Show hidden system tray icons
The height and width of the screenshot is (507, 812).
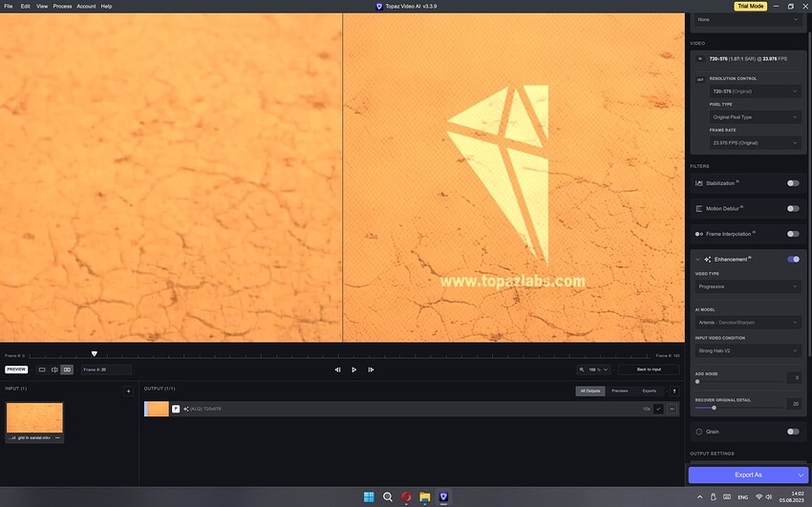[699, 496]
